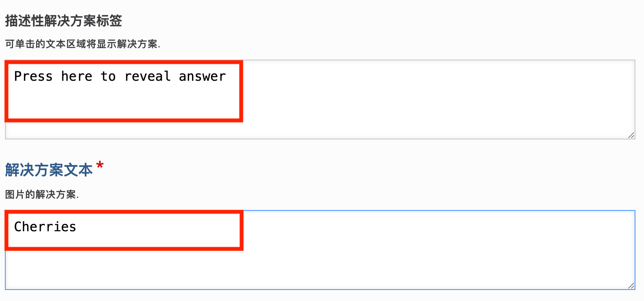Click the word "Cherries" in the solution text field
This screenshot has width=644, height=301.
click(45, 227)
